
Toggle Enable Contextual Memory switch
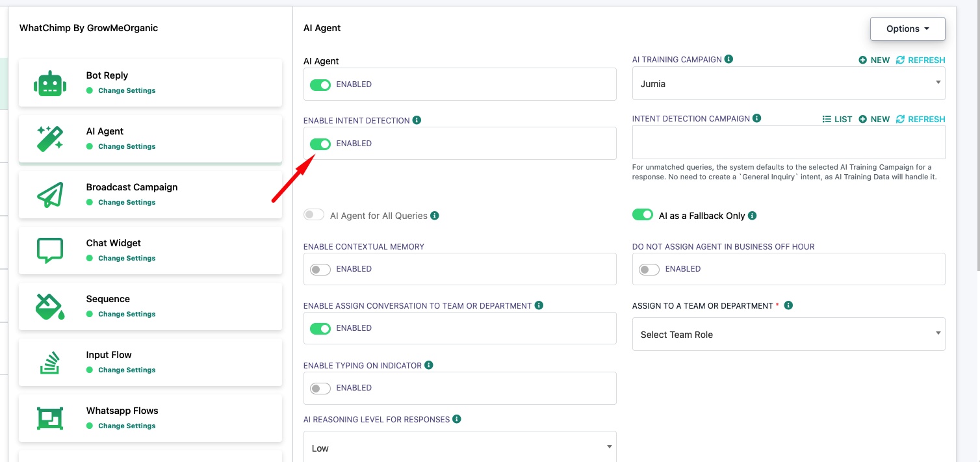click(x=320, y=269)
